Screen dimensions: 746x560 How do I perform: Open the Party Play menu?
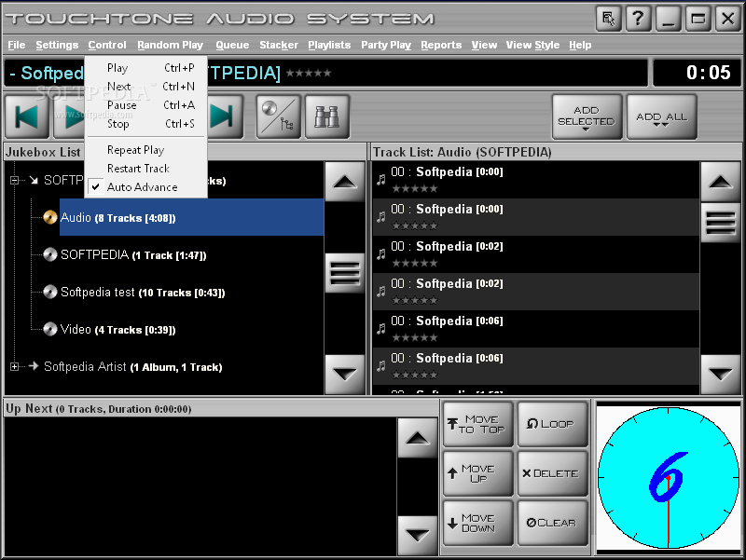[x=386, y=45]
